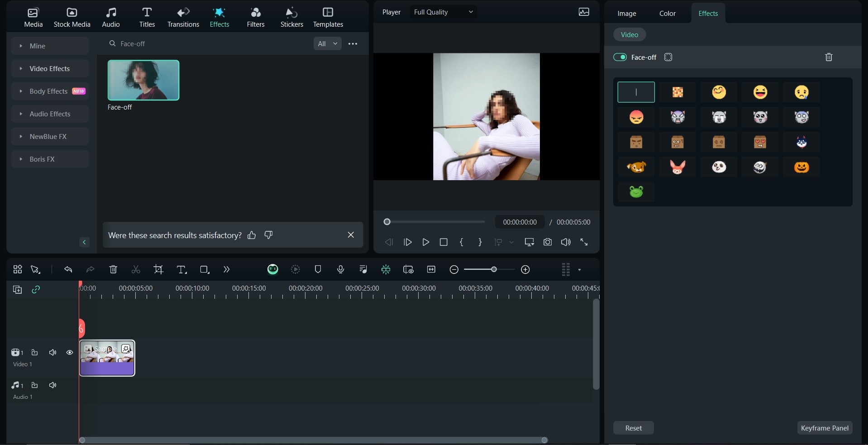Toggle visibility of Video 1 track
Image resolution: width=868 pixels, height=445 pixels.
[70, 352]
